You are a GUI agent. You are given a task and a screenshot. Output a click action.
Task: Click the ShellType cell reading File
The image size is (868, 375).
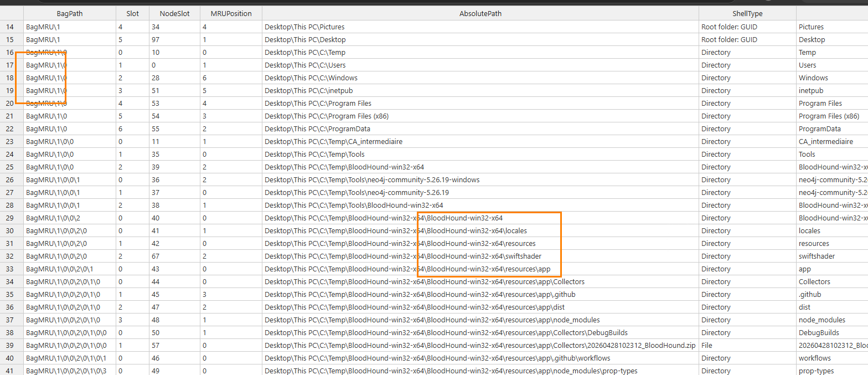coord(748,345)
